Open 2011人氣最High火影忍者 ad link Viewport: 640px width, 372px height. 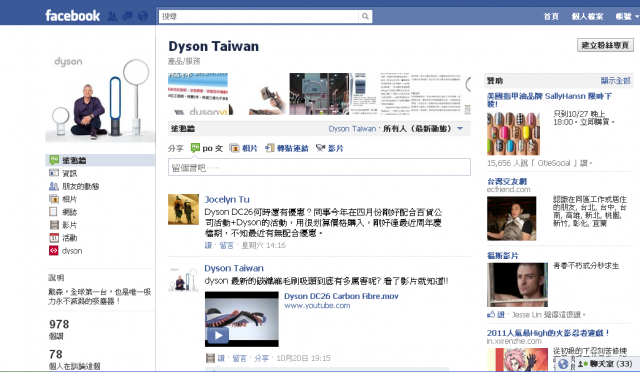pos(548,333)
